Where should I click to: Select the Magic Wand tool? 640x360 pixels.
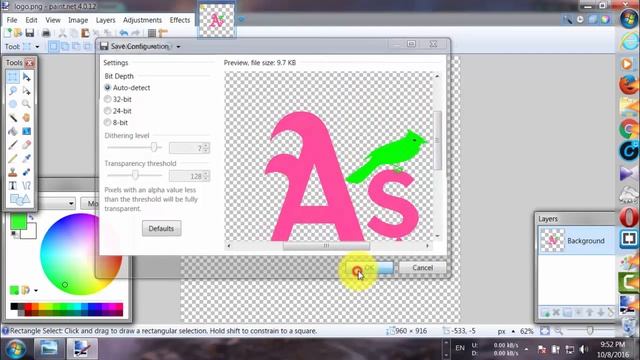coord(13,118)
